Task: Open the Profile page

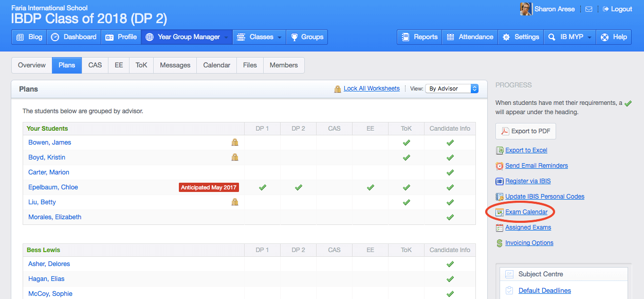Action: (121, 37)
